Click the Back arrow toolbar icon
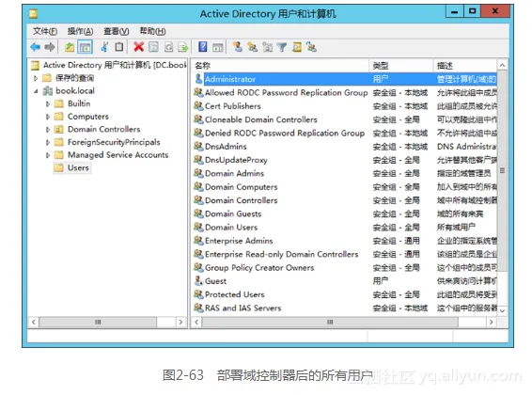Image resolution: width=532 pixels, height=395 pixels. pos(36,47)
